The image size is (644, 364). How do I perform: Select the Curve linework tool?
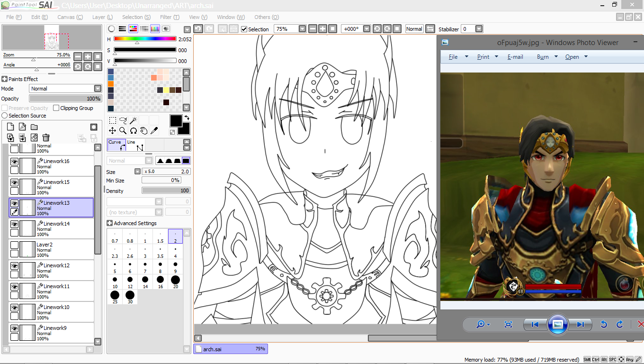[x=116, y=145]
